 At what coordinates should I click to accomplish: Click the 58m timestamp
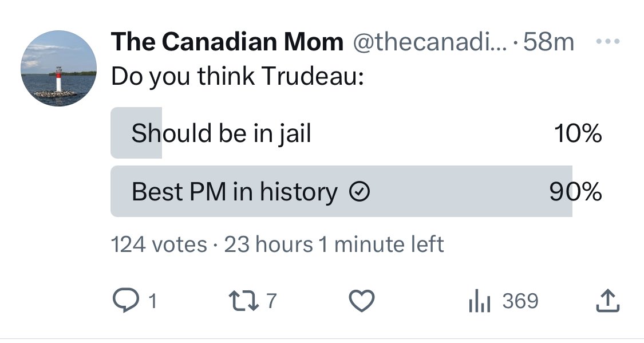(549, 41)
